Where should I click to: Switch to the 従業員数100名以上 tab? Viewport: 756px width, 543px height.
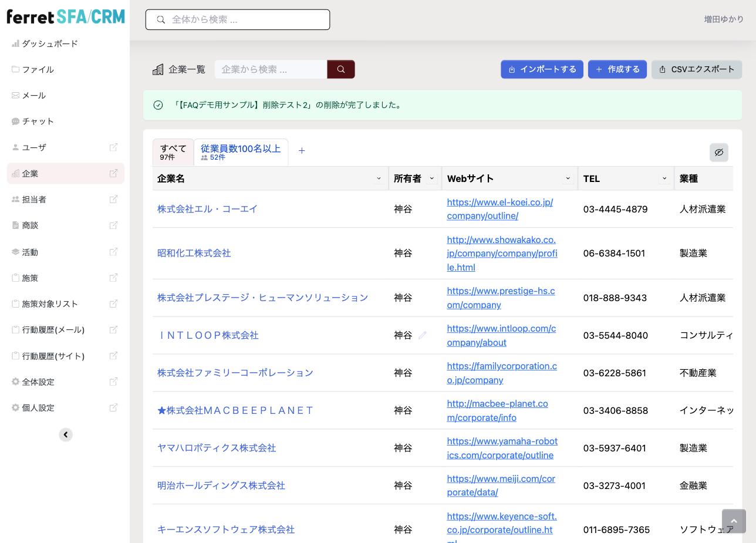coord(241,152)
